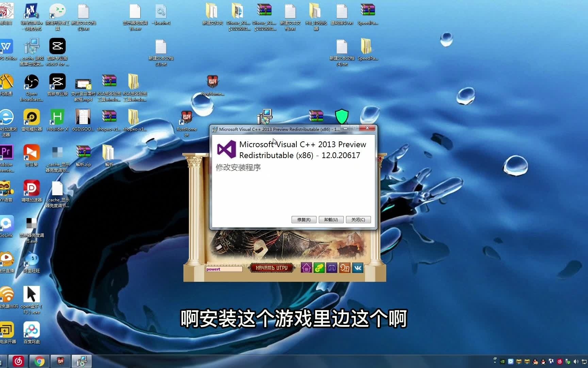
Task: Select the open盒子 (F3).exe icon
Action: (x=32, y=300)
